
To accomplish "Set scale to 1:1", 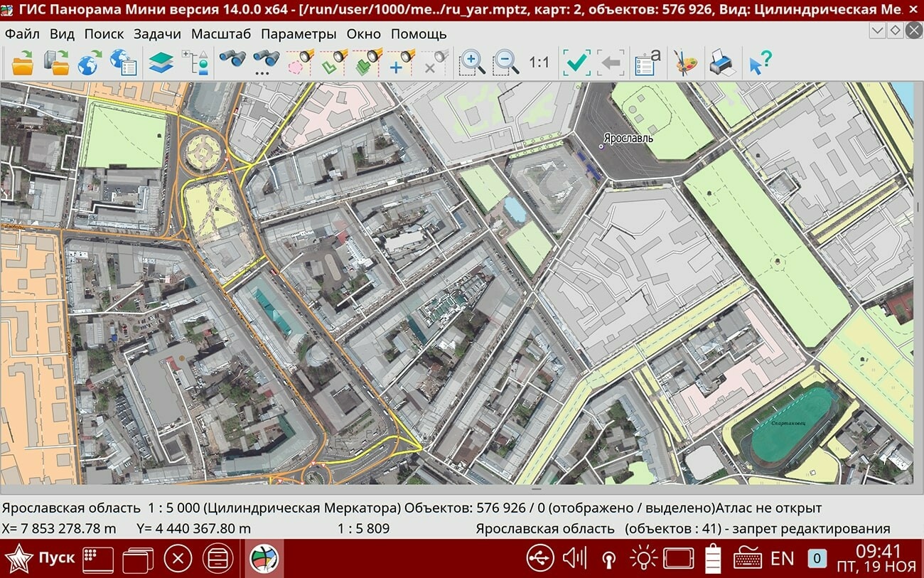I will 539,63.
